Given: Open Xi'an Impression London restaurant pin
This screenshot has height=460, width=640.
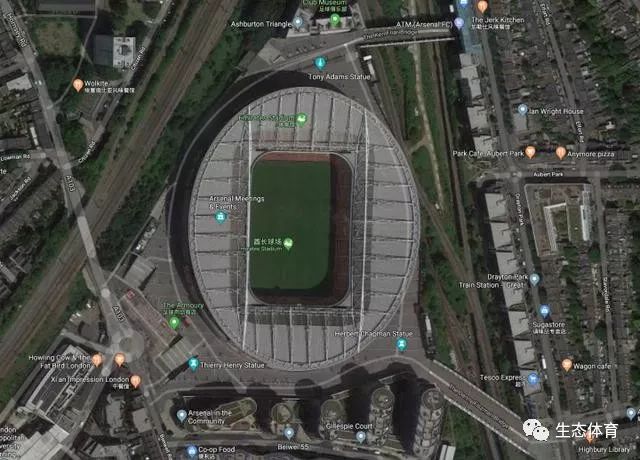Looking at the screenshot, I should point(136,381).
